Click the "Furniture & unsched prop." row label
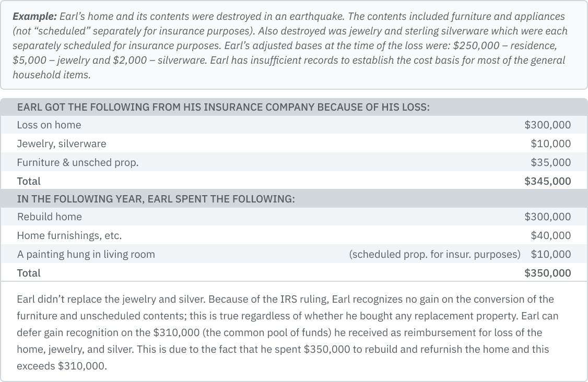This screenshot has width=588, height=382. point(77,162)
